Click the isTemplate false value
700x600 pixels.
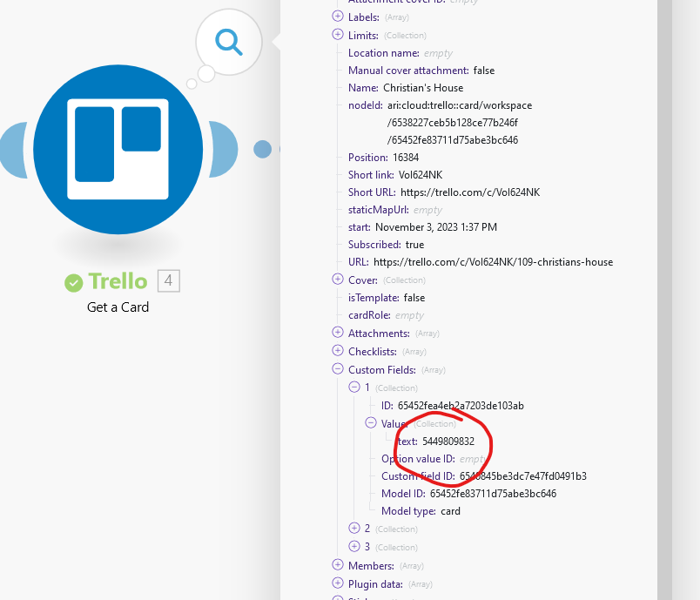click(414, 298)
